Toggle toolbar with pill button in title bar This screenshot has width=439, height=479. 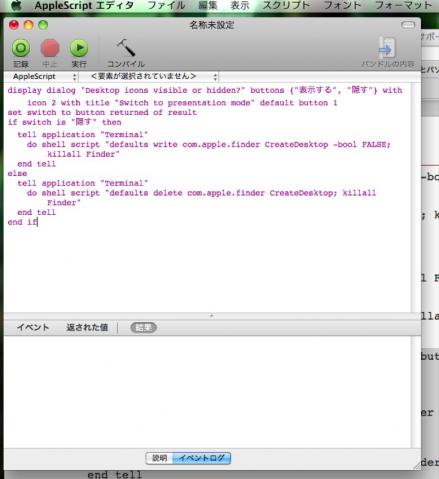pyautogui.click(x=408, y=25)
